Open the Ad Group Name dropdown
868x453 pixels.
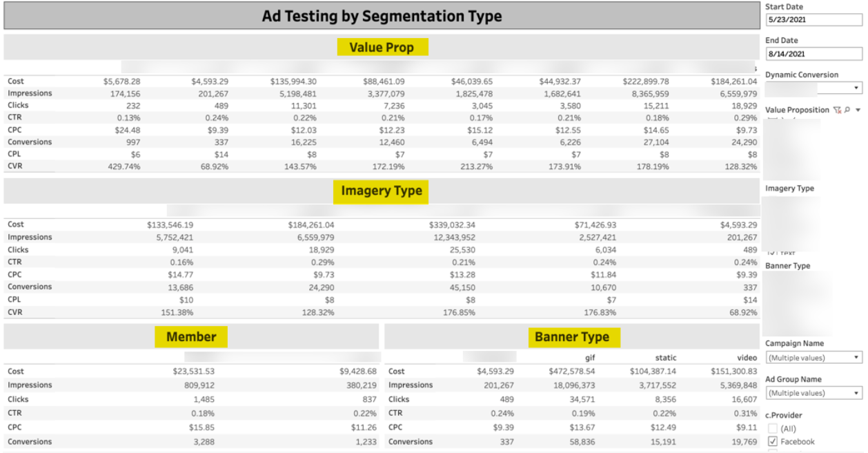[x=814, y=393]
